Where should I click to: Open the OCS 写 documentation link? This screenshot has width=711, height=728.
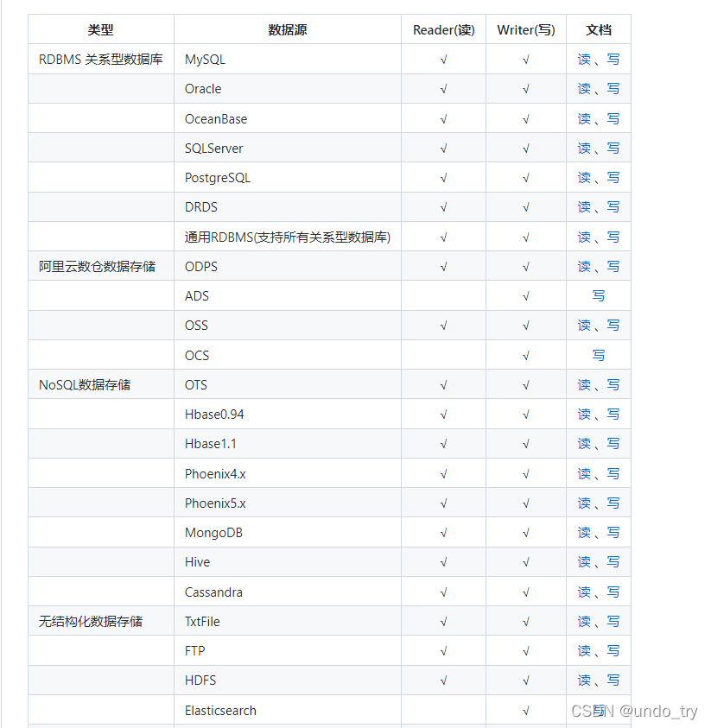[x=599, y=355]
